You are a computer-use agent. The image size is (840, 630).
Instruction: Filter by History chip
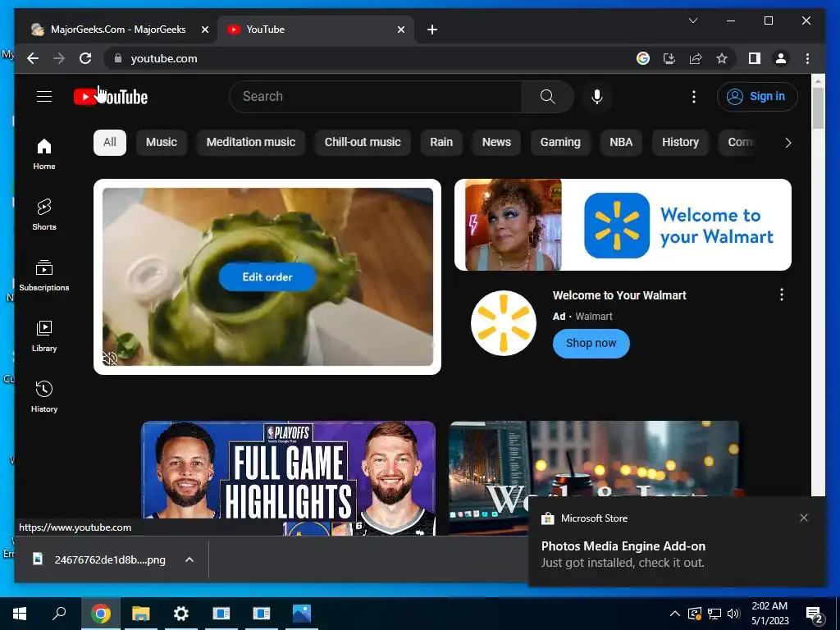[x=680, y=143]
